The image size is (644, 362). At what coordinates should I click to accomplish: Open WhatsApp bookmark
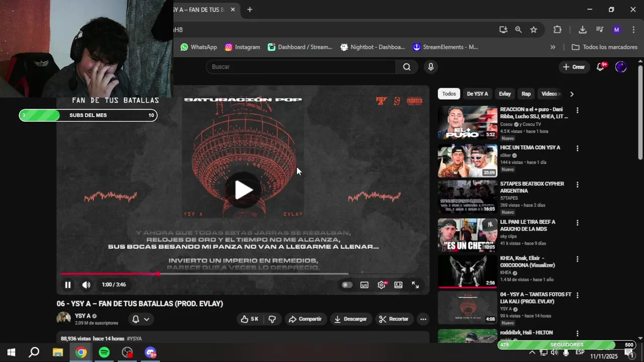tap(199, 47)
